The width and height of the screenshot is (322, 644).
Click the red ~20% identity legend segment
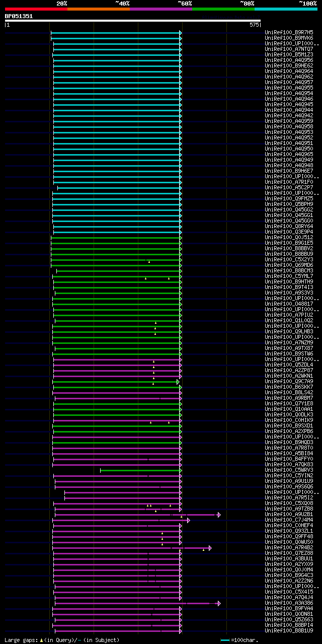(x=36, y=9)
